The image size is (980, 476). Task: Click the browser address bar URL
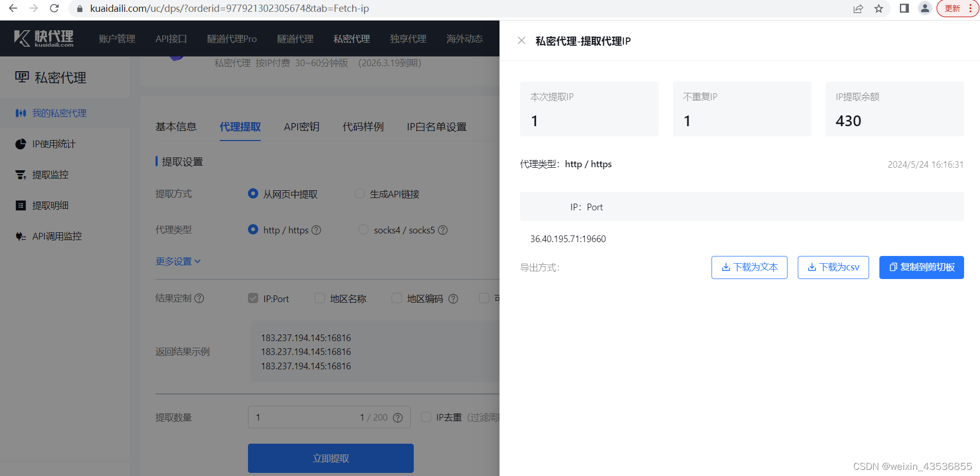[229, 9]
